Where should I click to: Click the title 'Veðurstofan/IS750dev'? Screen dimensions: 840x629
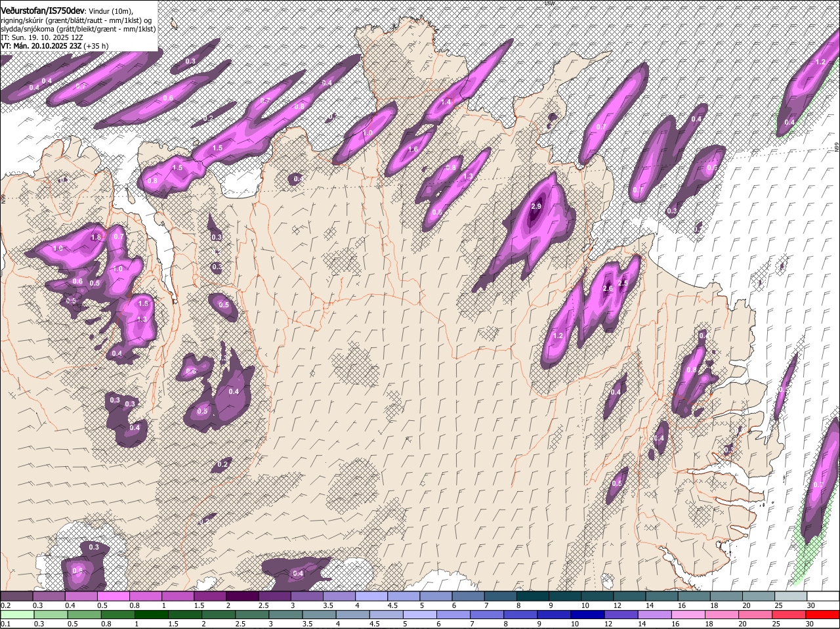pyautogui.click(x=43, y=11)
